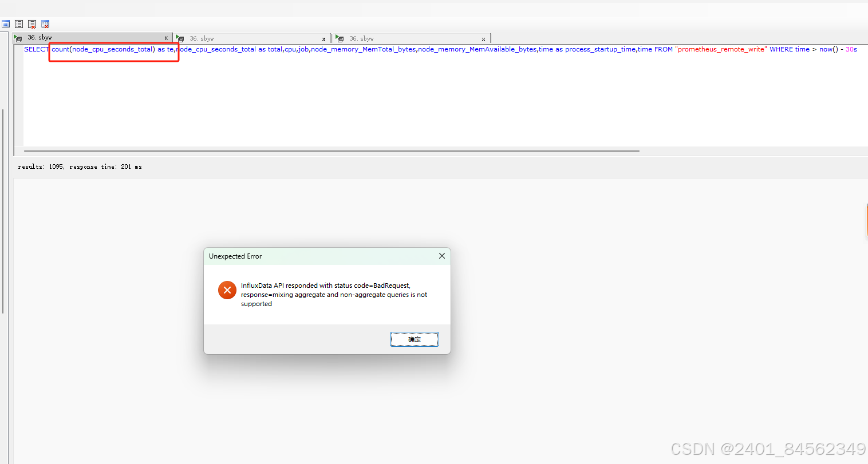The image size is (868, 464).
Task: Click the third toolbar icon with red X
Action: (x=32, y=24)
